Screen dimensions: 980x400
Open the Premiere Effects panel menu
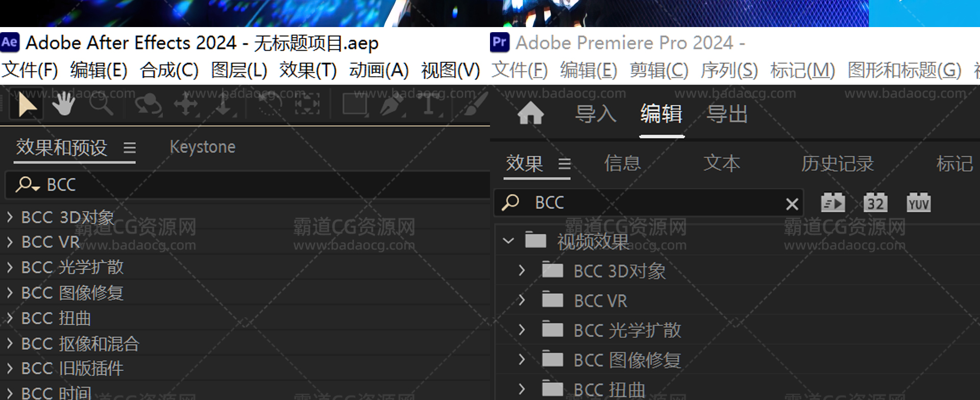pyautogui.click(x=564, y=164)
